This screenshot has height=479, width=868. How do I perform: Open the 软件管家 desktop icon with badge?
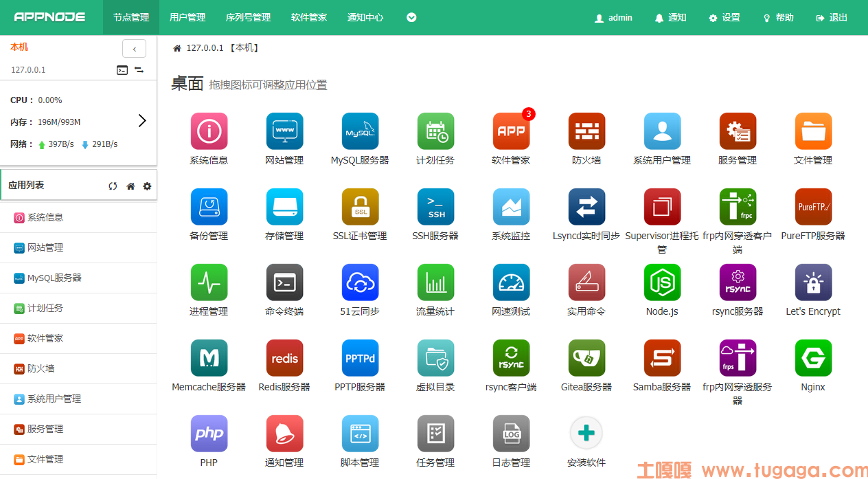coord(511,131)
